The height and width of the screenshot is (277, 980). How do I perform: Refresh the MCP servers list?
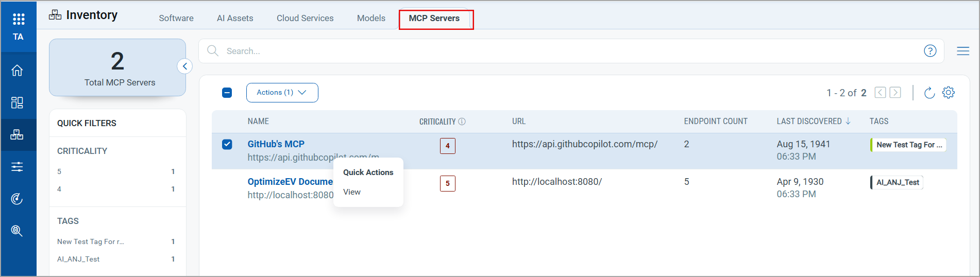point(929,93)
